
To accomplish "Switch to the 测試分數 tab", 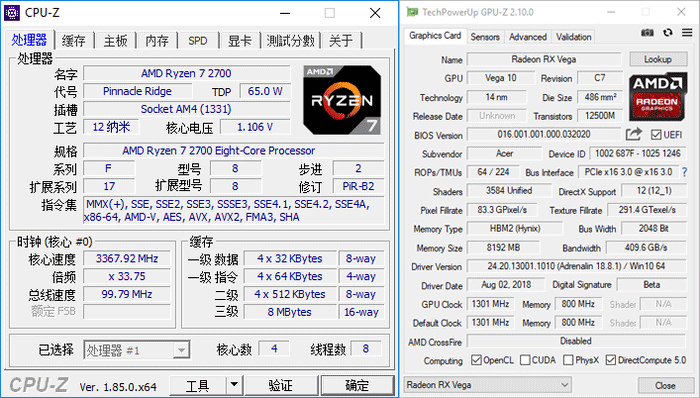I will (291, 41).
